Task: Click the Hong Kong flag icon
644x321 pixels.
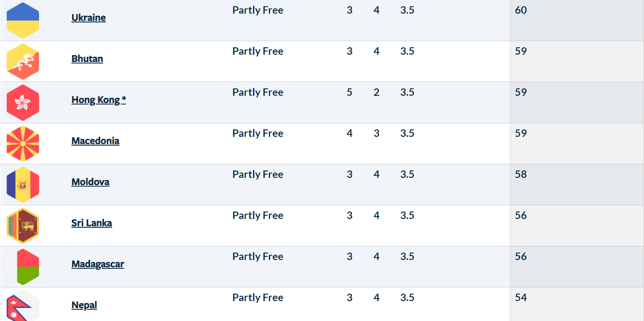Action: pos(23,102)
